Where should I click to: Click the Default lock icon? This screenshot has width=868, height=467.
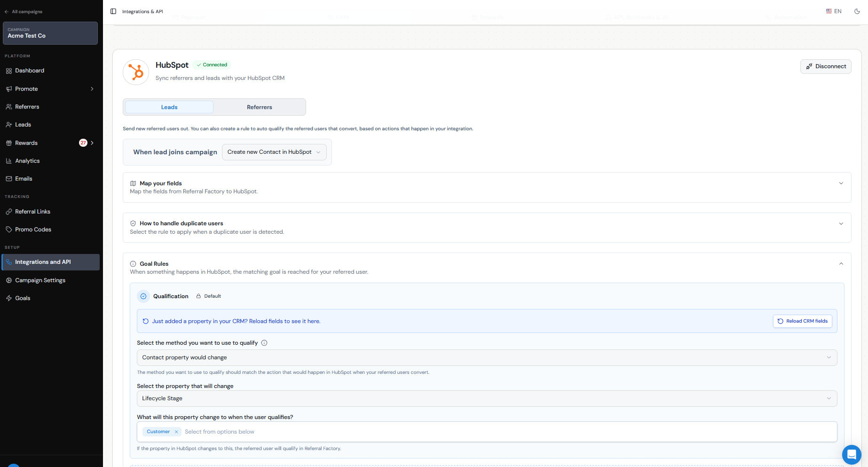198,296
